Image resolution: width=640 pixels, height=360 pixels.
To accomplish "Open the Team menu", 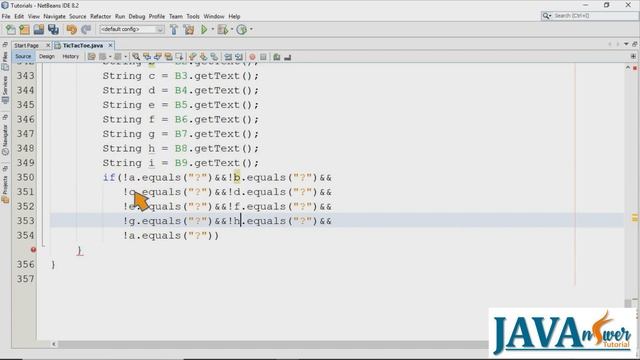I will 176,16.
